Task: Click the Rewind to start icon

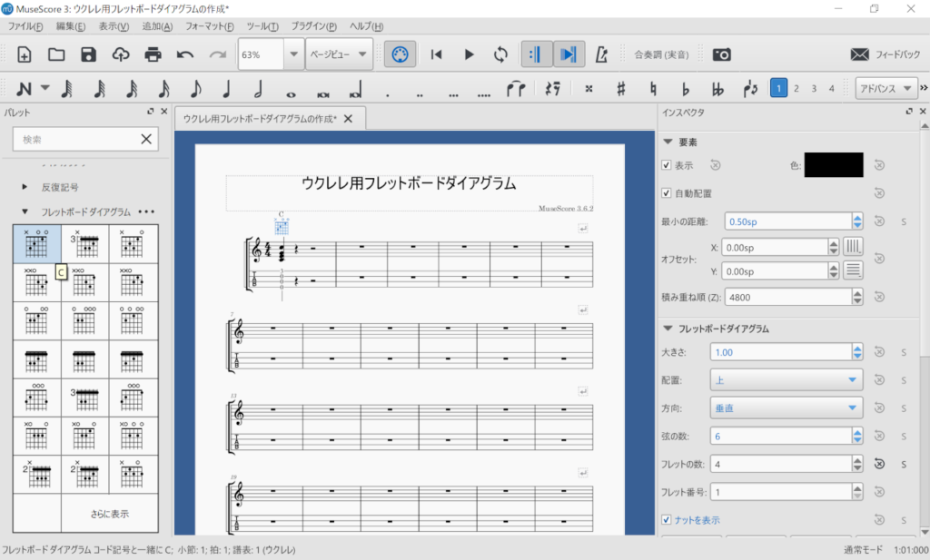Action: click(437, 54)
